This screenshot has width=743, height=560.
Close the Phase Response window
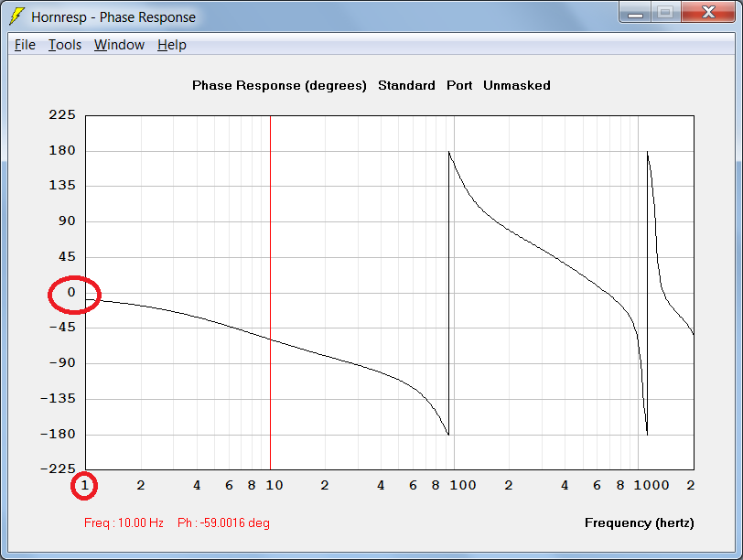click(x=708, y=13)
